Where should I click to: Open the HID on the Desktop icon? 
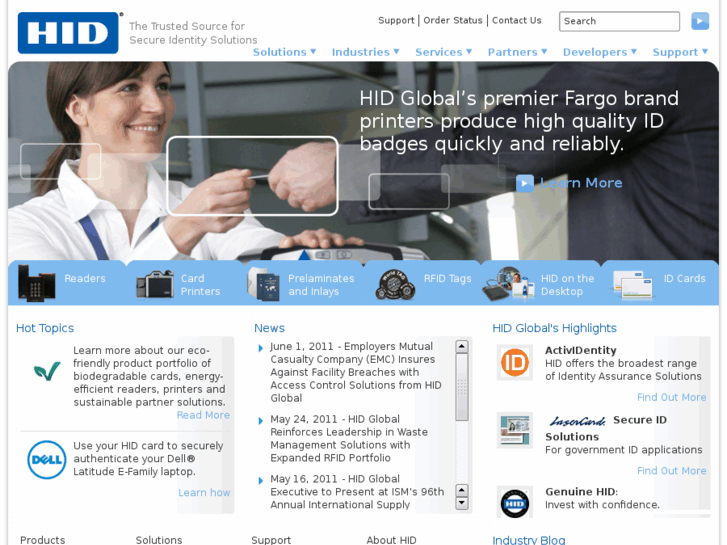tap(509, 284)
